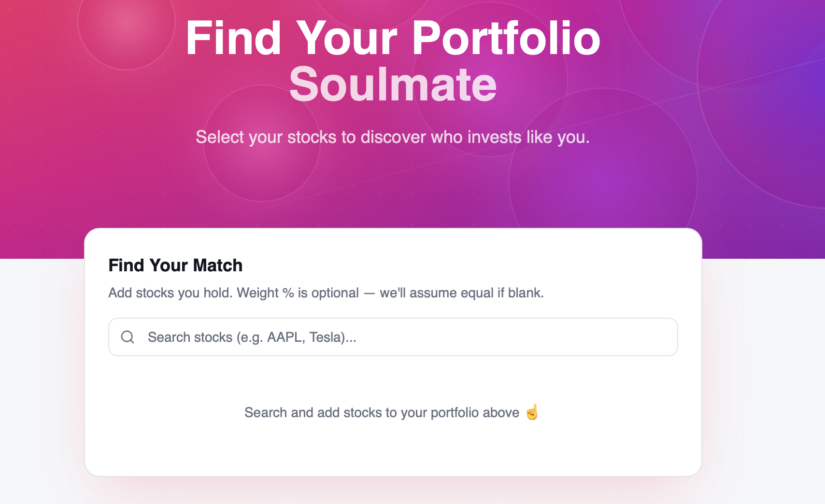Viewport: 825px width, 504px height.
Task: Click the tagline 'Select your stocks to discover who invests like you'
Action: click(392, 137)
